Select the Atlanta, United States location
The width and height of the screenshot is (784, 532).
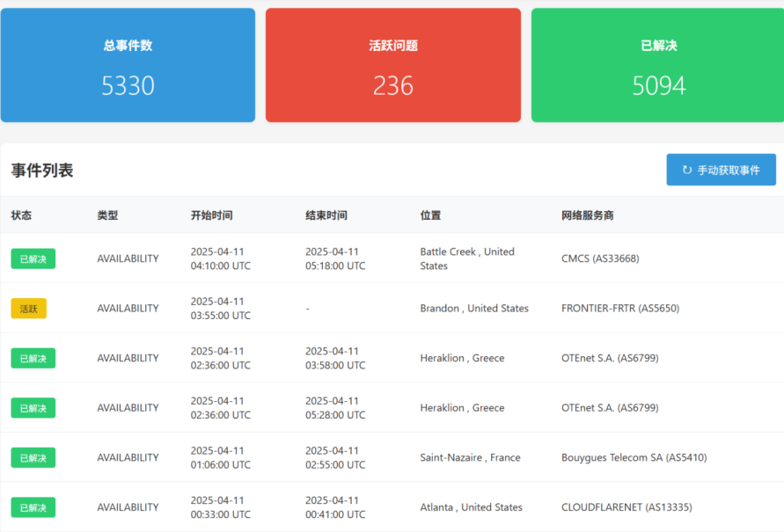coord(471,507)
